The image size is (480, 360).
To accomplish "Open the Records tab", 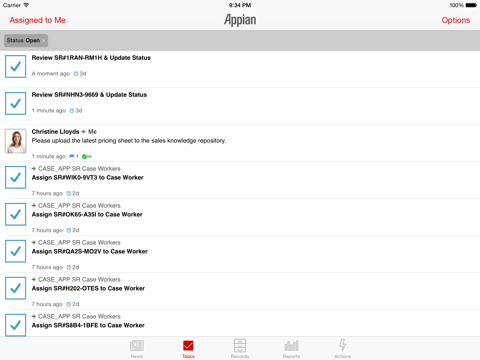I will (240, 349).
